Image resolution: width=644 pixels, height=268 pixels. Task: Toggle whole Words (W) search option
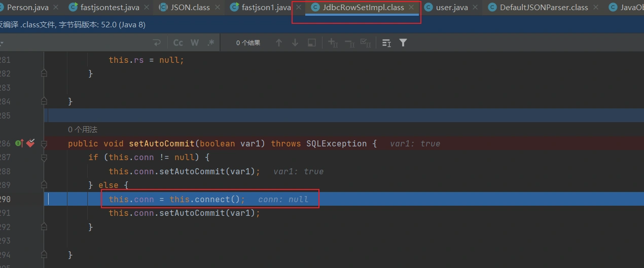tap(195, 43)
